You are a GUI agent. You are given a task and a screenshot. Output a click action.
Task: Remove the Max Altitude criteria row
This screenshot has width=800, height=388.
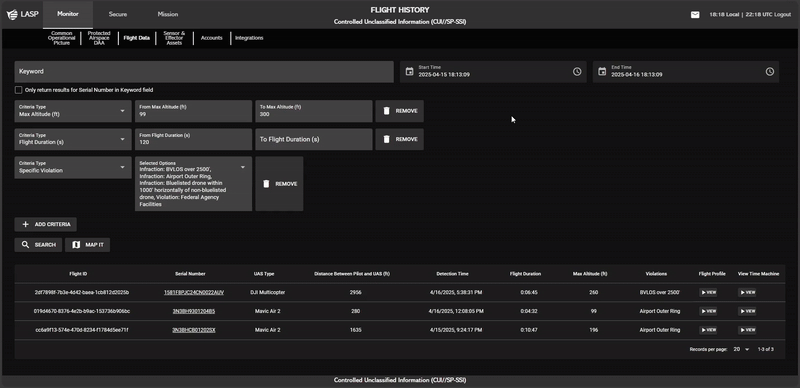point(399,111)
